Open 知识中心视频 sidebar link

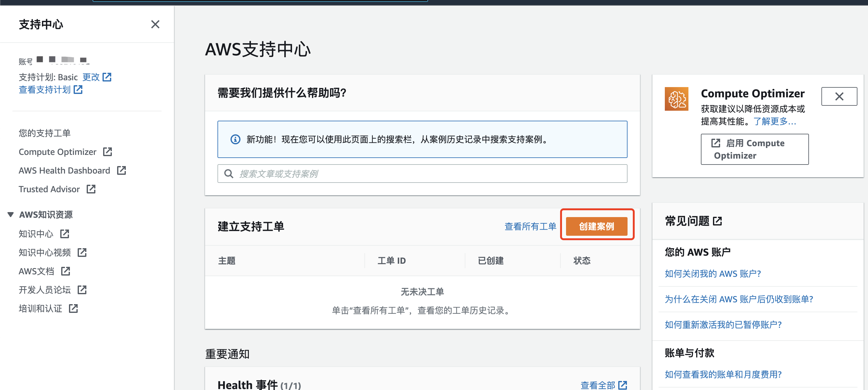click(45, 252)
